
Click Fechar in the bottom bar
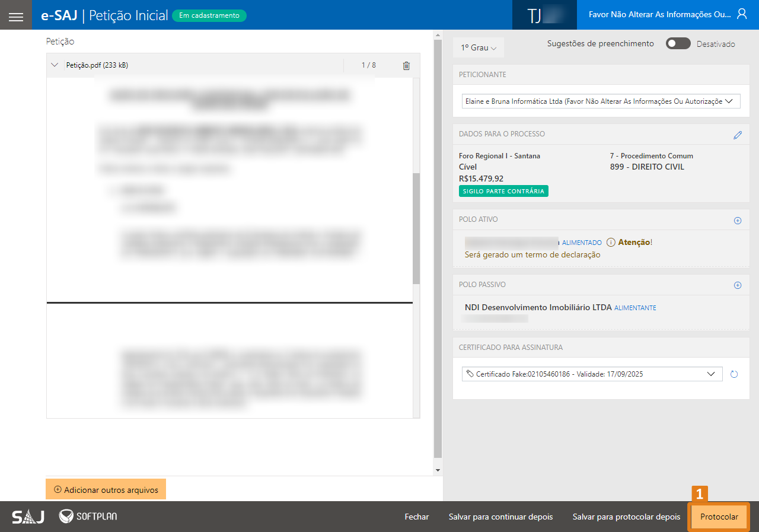point(416,517)
